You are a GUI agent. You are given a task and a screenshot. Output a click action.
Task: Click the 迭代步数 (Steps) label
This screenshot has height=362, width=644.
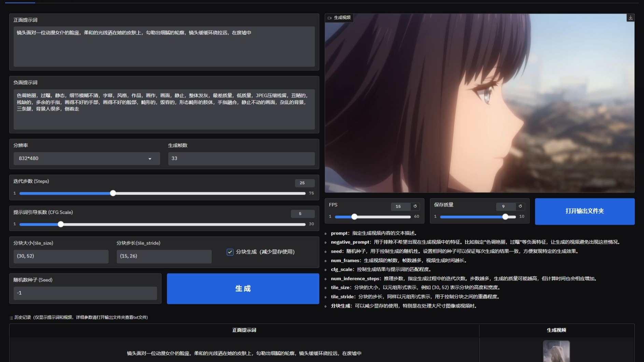(x=31, y=181)
